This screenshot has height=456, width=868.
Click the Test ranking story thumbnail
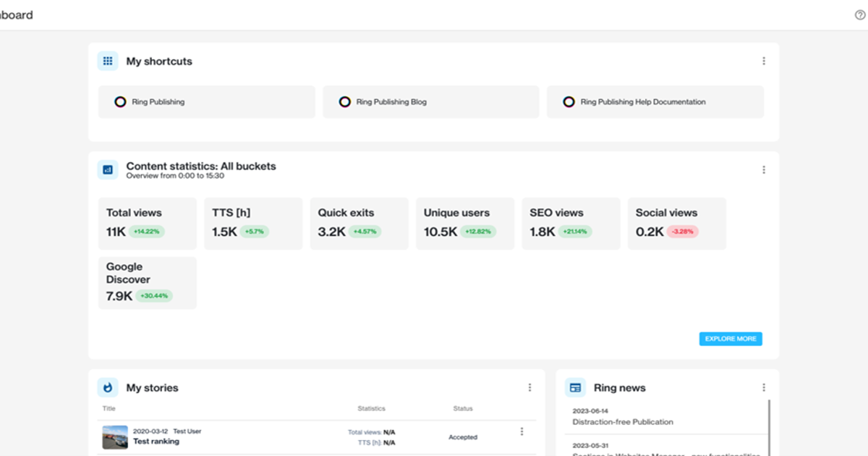click(x=114, y=436)
